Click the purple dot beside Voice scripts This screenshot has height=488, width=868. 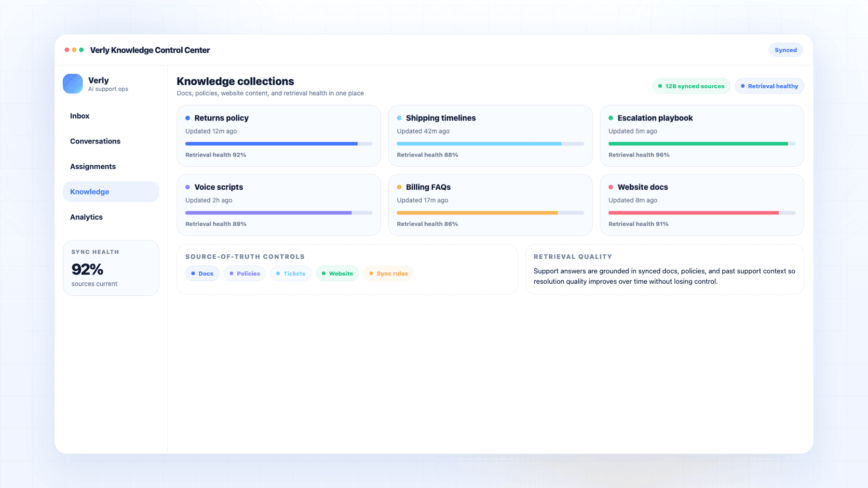[188, 187]
